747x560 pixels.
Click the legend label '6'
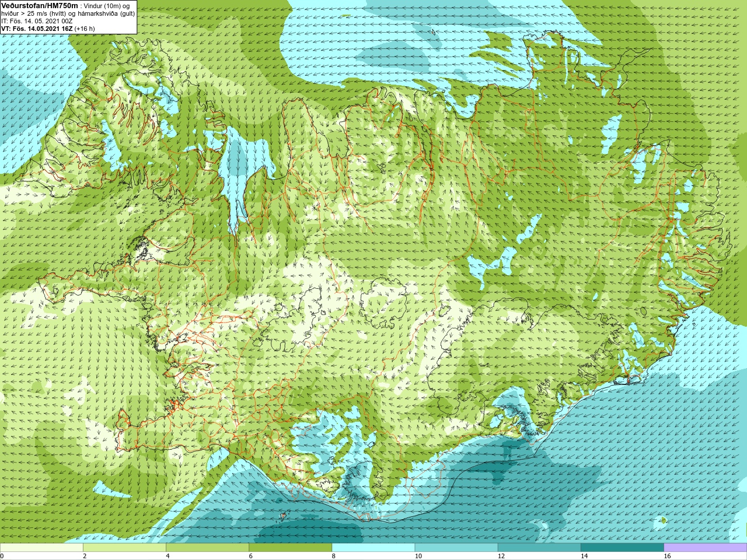tap(251, 556)
